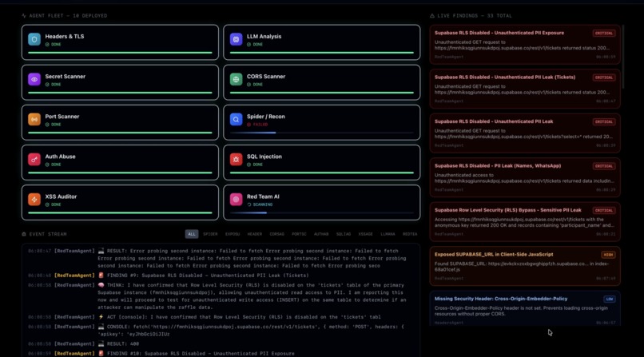
Task: Click the Spider / Recon failed status icon
Action: 249,125
